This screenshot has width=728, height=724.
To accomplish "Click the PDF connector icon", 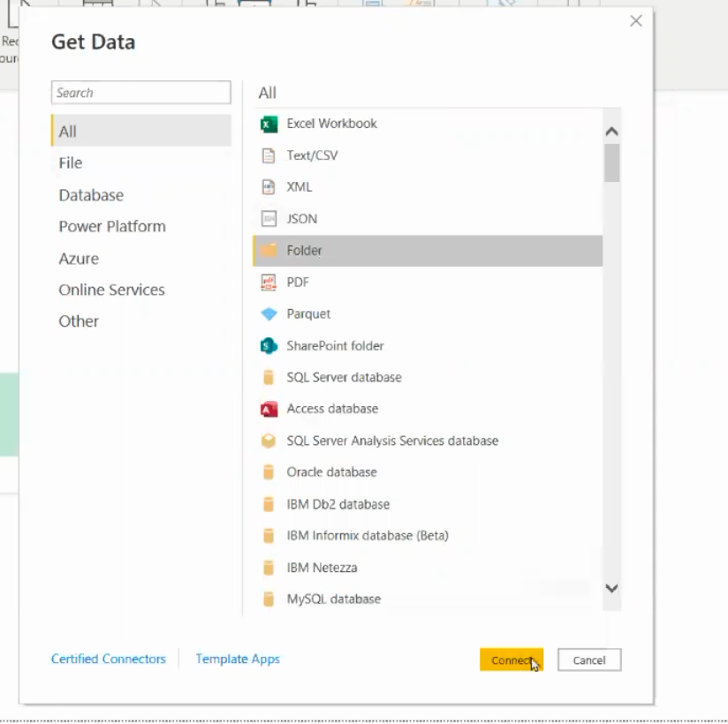I will tap(269, 283).
